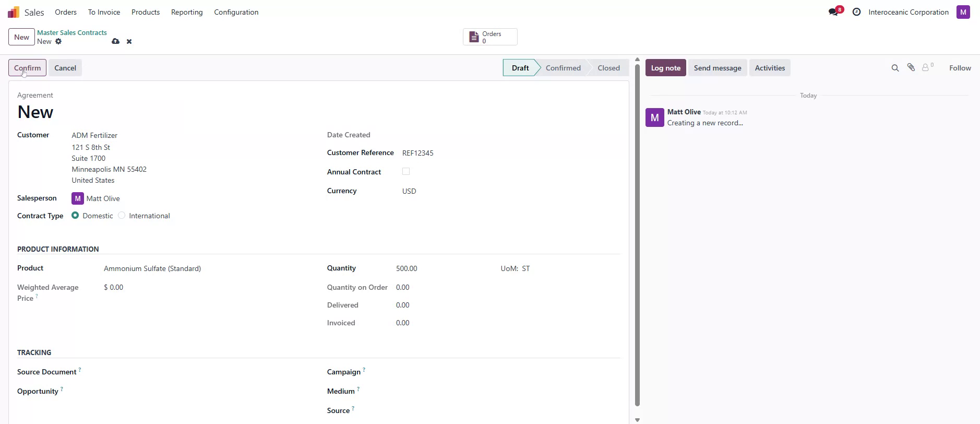Image resolution: width=980 pixels, height=424 pixels.
Task: Open the Orders menu
Action: (66, 12)
